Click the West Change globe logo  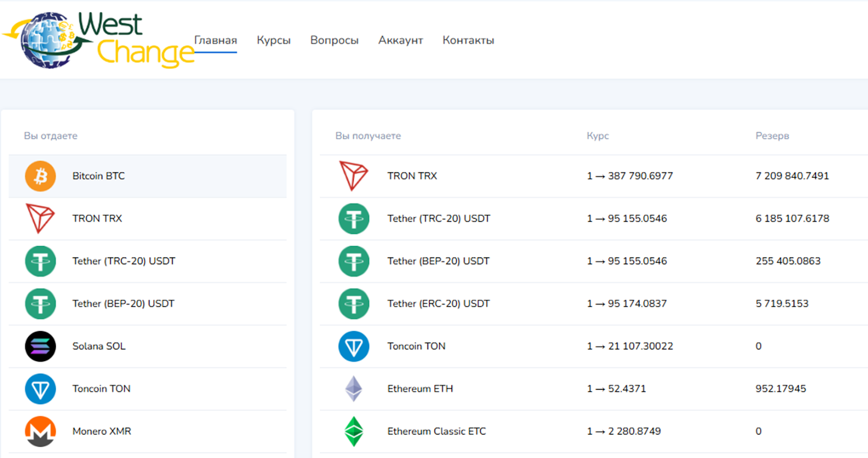click(x=98, y=40)
